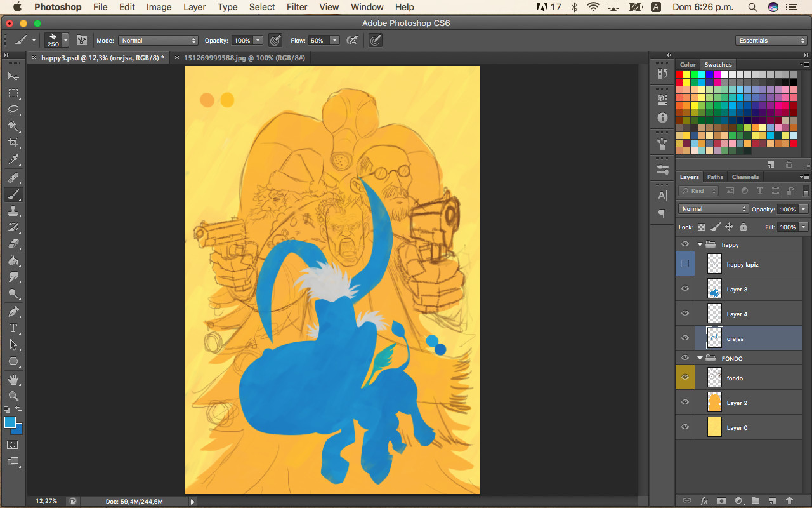
Task: Toggle Quick Mask mode
Action: coord(13,445)
